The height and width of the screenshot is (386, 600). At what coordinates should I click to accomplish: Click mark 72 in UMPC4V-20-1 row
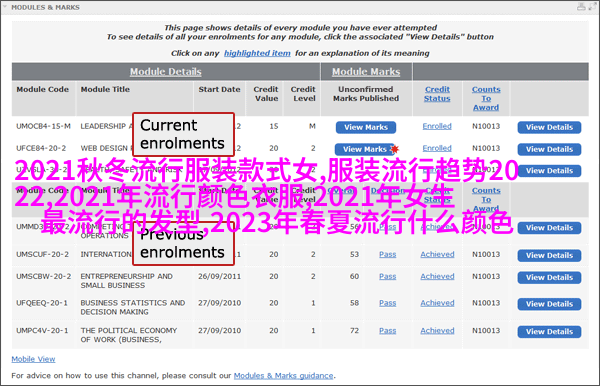point(354,331)
